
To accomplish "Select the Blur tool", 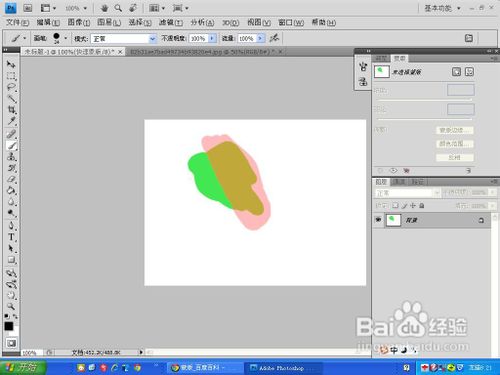I will click(11, 202).
